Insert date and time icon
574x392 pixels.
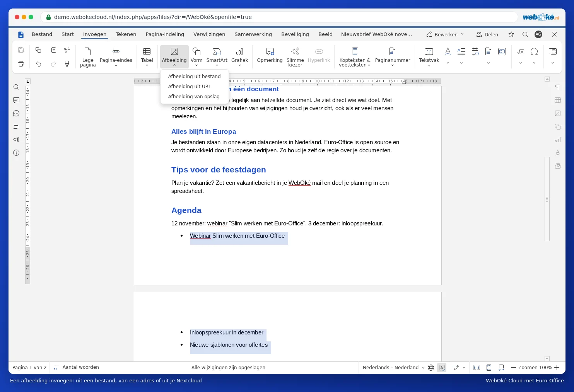pos(475,51)
